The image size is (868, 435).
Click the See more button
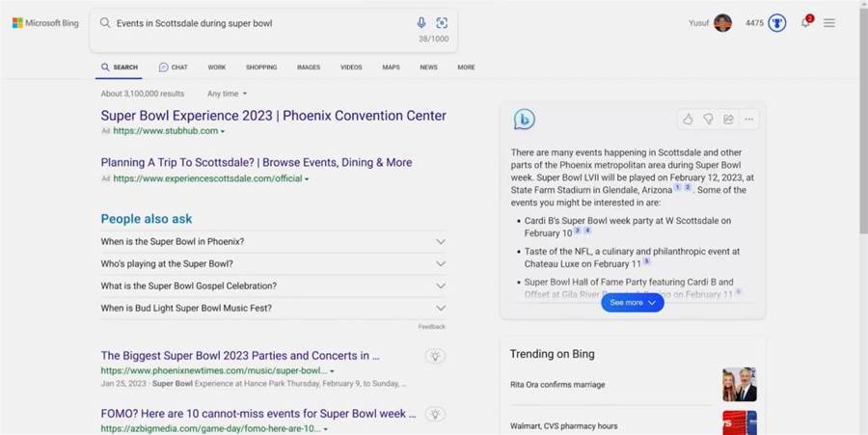pyautogui.click(x=632, y=303)
